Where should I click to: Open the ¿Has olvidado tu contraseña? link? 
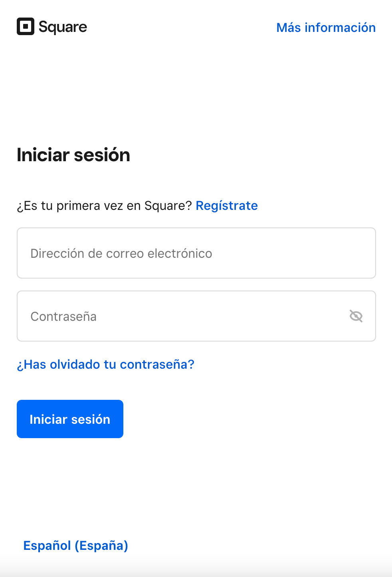coord(105,364)
